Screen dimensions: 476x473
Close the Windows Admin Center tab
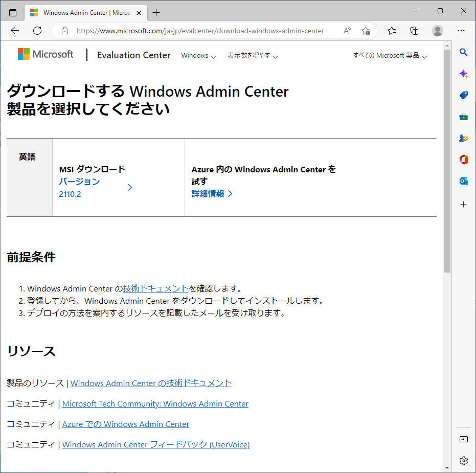click(x=139, y=13)
